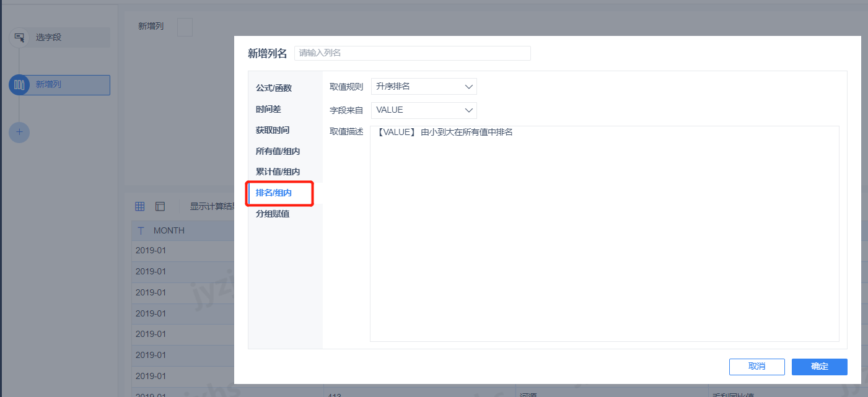Select the 所有值/组内 tab
868x397 pixels.
[278, 151]
